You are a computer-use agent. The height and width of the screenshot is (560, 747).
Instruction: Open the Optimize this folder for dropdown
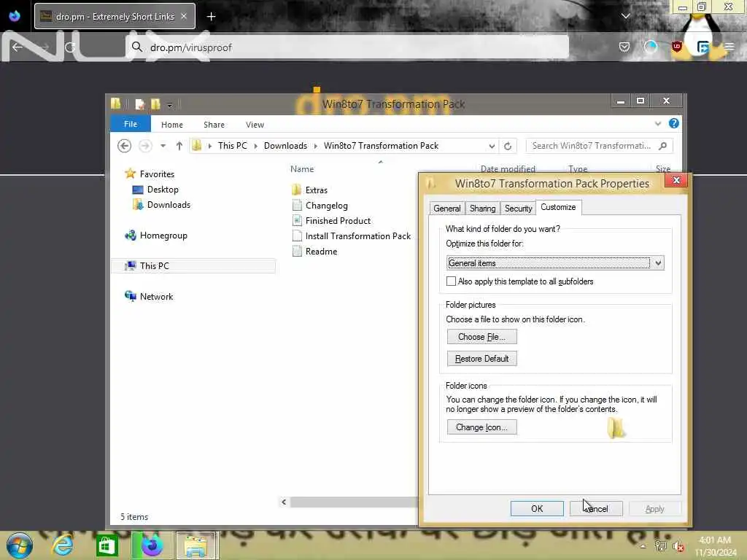[555, 262]
